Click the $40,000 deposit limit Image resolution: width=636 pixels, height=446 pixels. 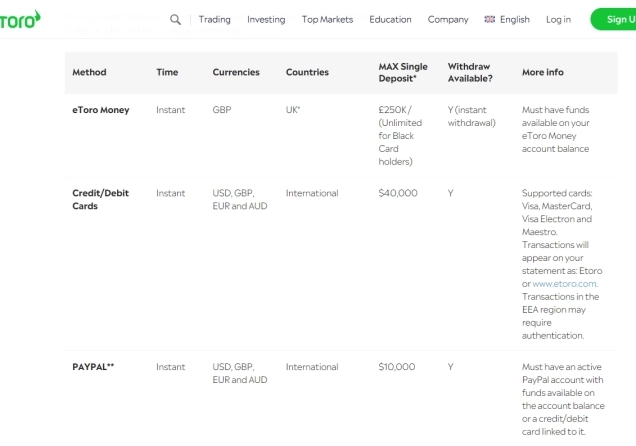(x=398, y=193)
